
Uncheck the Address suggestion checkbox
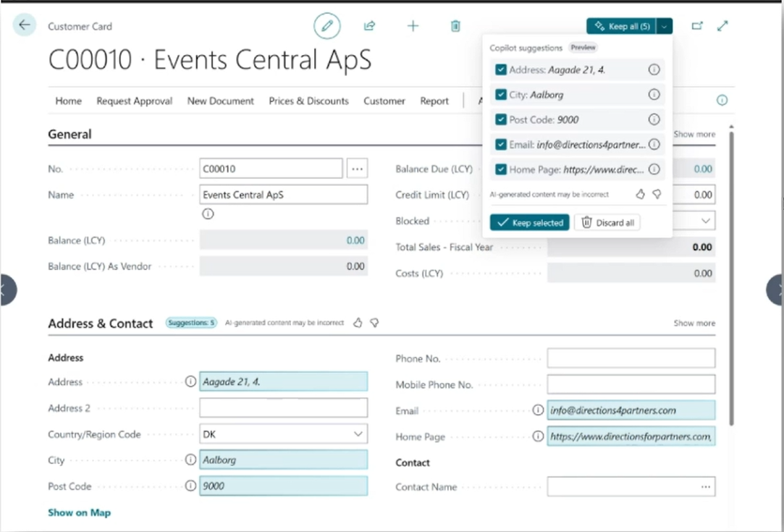pyautogui.click(x=501, y=70)
